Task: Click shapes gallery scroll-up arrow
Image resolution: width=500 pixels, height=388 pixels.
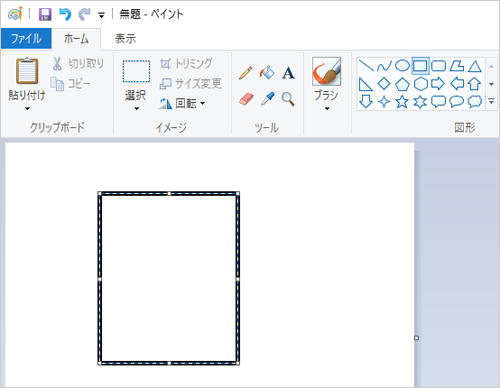Action: tap(491, 66)
